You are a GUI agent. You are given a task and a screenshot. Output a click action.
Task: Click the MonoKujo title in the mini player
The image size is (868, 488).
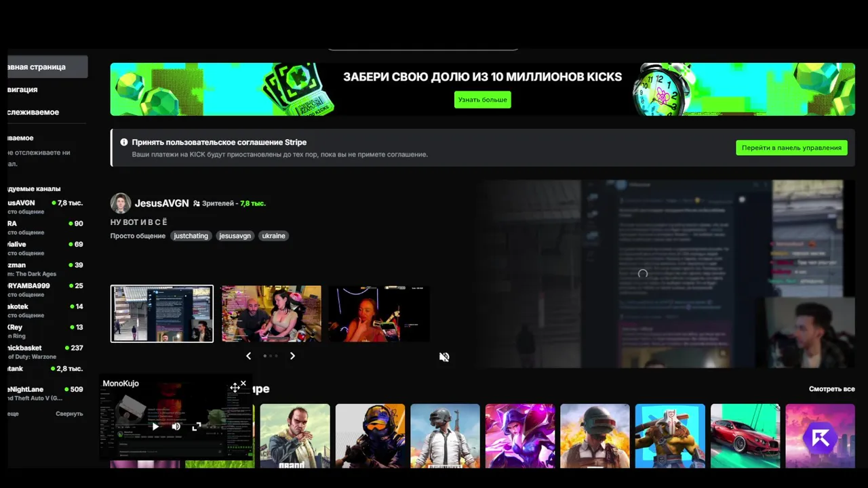(121, 384)
